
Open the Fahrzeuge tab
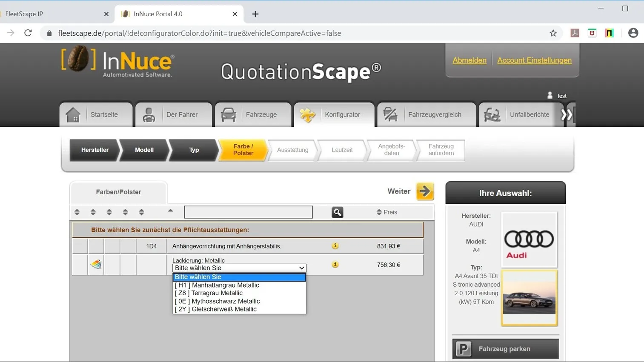(x=253, y=114)
